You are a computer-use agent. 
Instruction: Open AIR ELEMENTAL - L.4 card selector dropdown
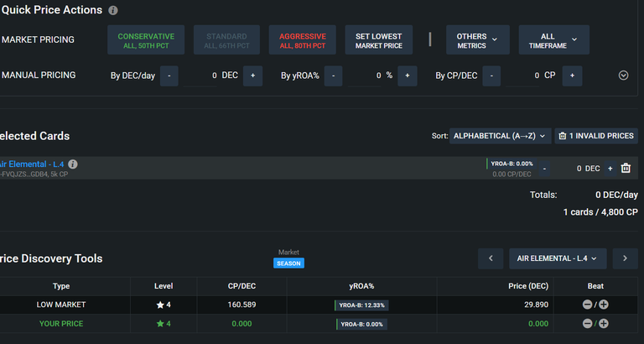(558, 258)
